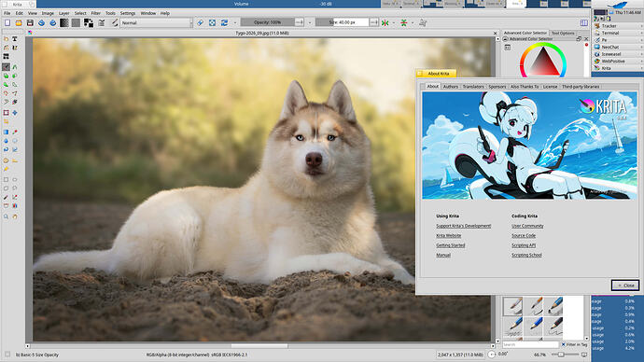
Task: Toggle preserve alpha in toolbar
Action: 212,22
